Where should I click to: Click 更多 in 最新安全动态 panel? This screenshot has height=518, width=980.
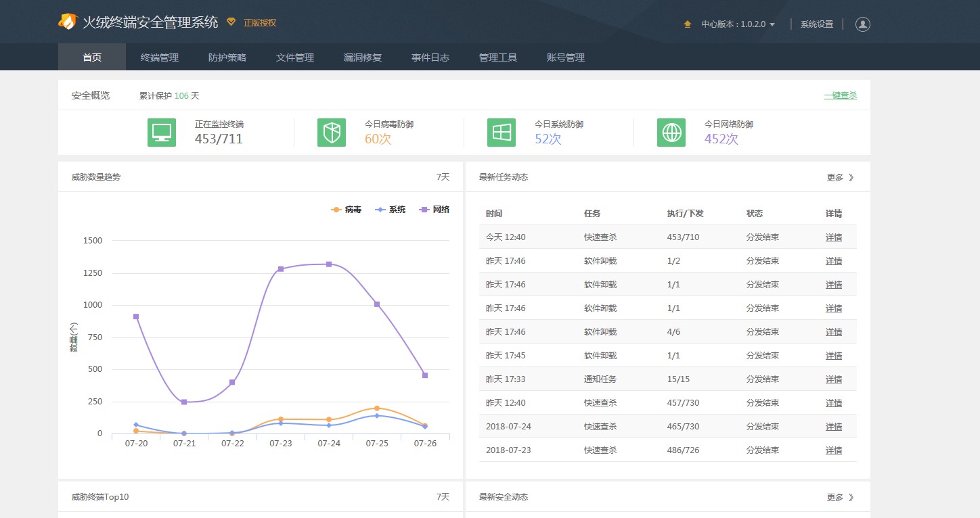click(x=841, y=497)
